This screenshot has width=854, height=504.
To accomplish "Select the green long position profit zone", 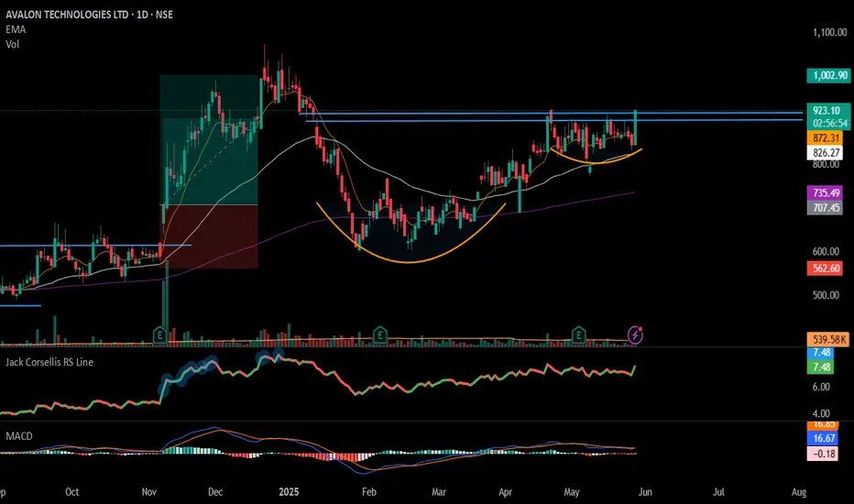I will click(209, 140).
